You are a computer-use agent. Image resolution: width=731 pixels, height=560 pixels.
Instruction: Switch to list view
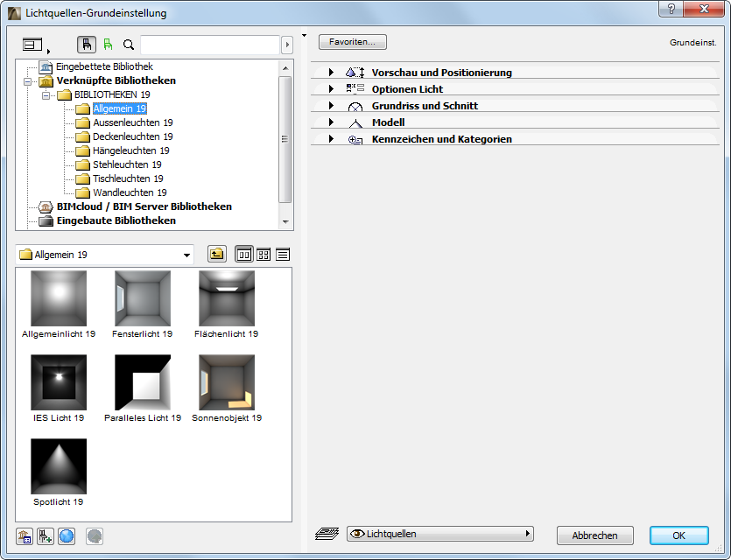[283, 255]
